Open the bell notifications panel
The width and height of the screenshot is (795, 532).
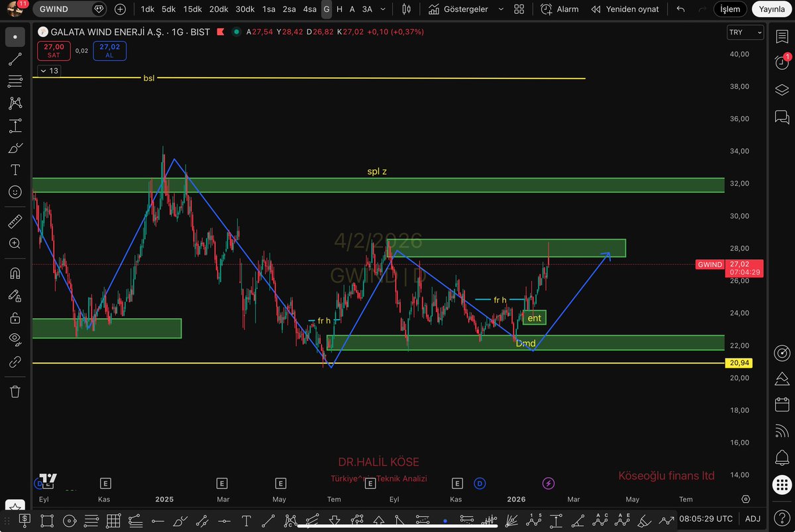pos(782,458)
